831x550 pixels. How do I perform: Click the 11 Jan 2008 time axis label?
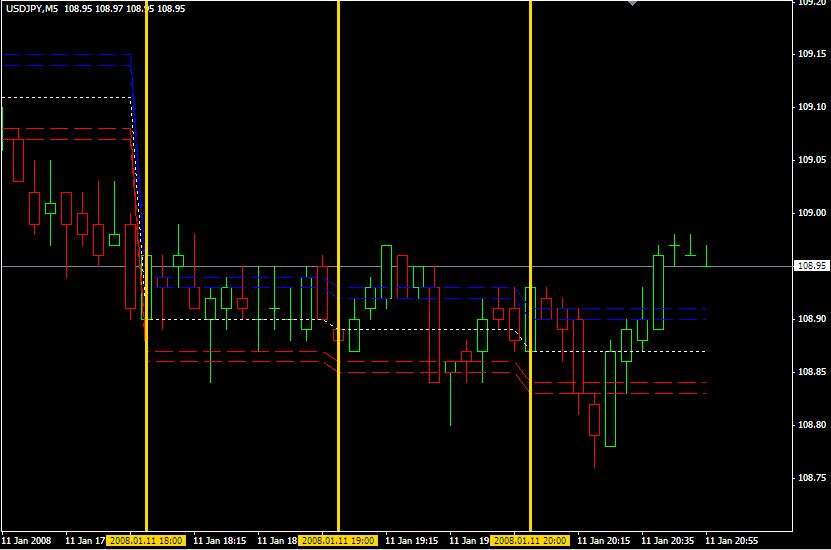coord(26,540)
